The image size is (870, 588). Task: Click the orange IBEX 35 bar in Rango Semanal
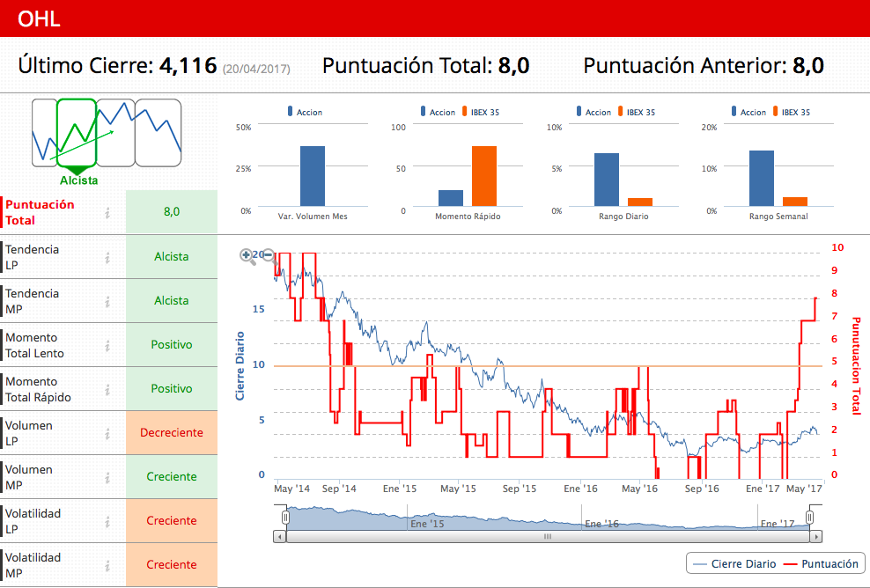795,202
